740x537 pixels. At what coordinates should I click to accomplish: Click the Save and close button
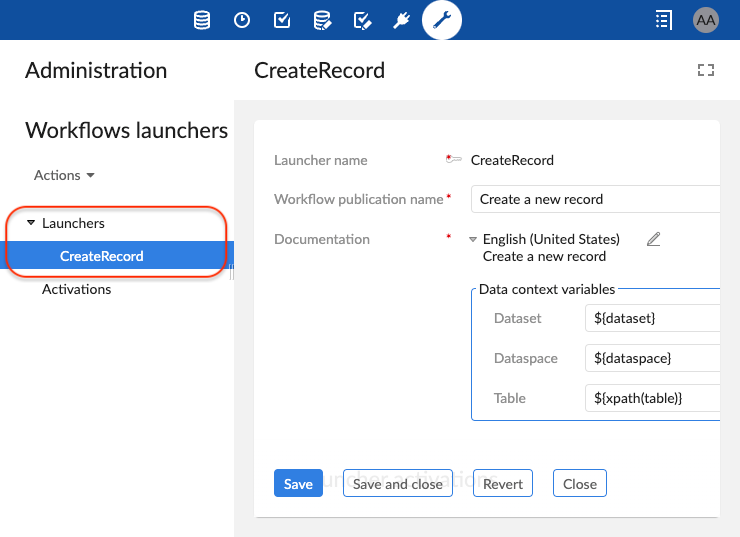[397, 484]
